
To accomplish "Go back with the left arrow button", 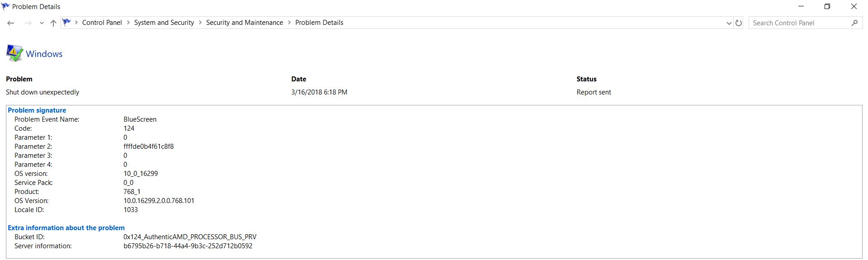I will coord(11,23).
